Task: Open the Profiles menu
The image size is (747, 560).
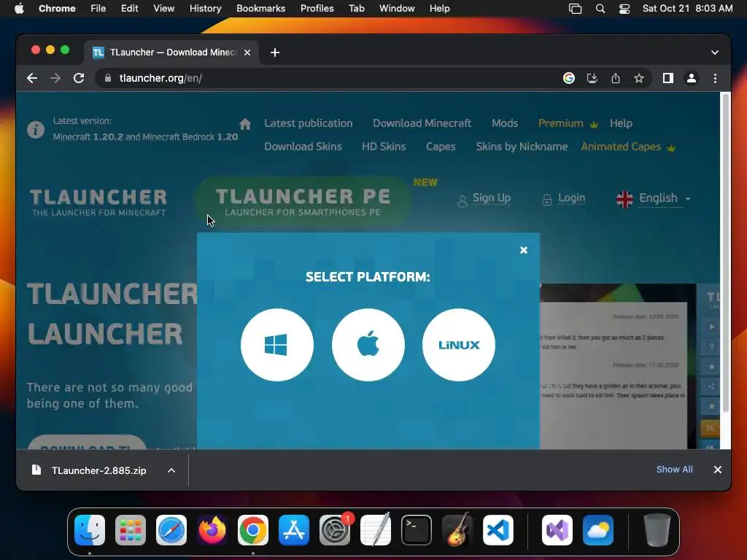Action: point(317,8)
